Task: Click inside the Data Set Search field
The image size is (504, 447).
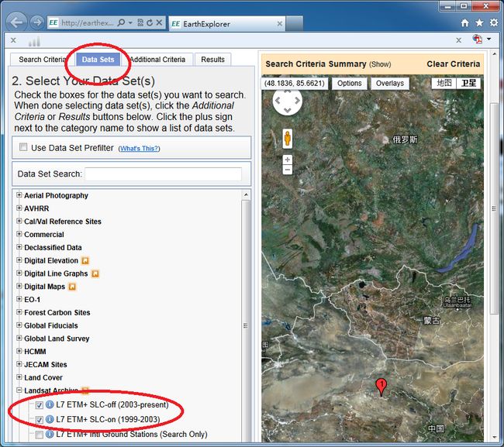Action: tap(164, 174)
